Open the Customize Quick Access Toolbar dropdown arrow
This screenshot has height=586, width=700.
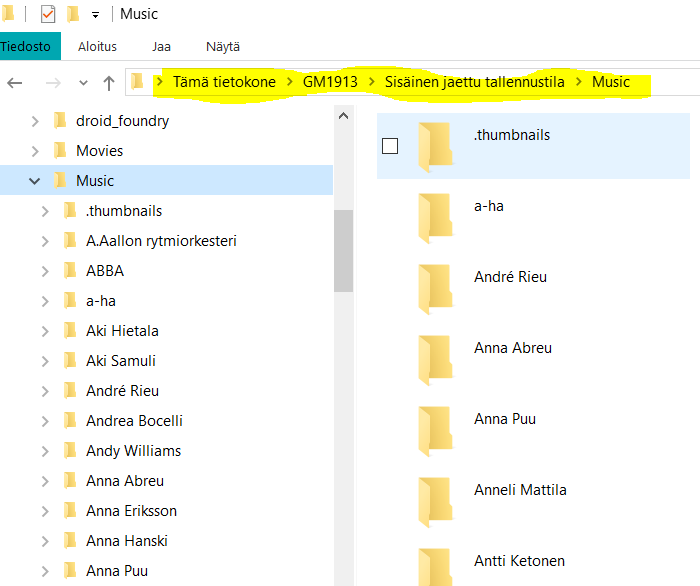tap(95, 15)
